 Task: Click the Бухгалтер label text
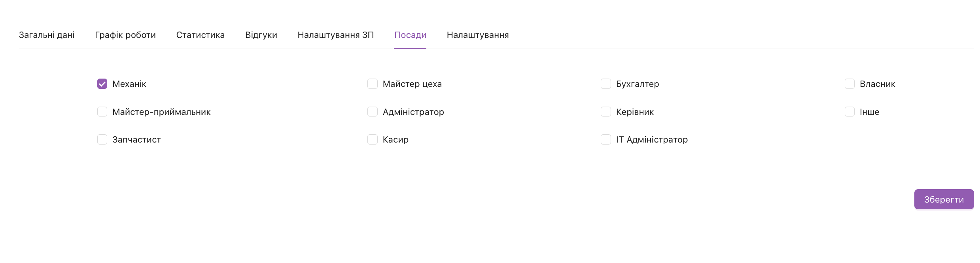pos(638,84)
